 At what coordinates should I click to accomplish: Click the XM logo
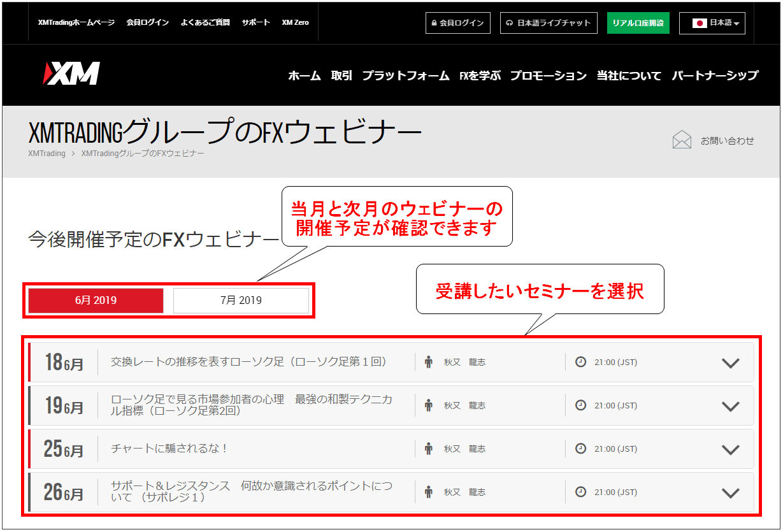click(x=71, y=74)
